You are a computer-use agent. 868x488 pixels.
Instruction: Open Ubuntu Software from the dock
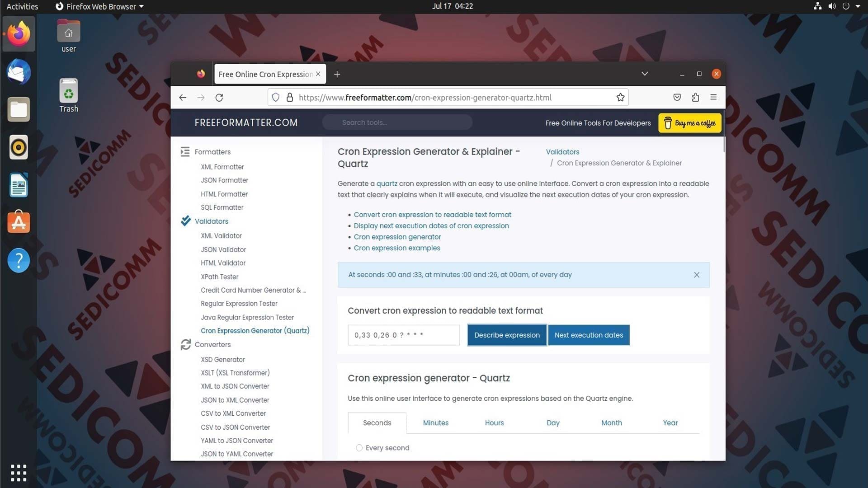(19, 222)
